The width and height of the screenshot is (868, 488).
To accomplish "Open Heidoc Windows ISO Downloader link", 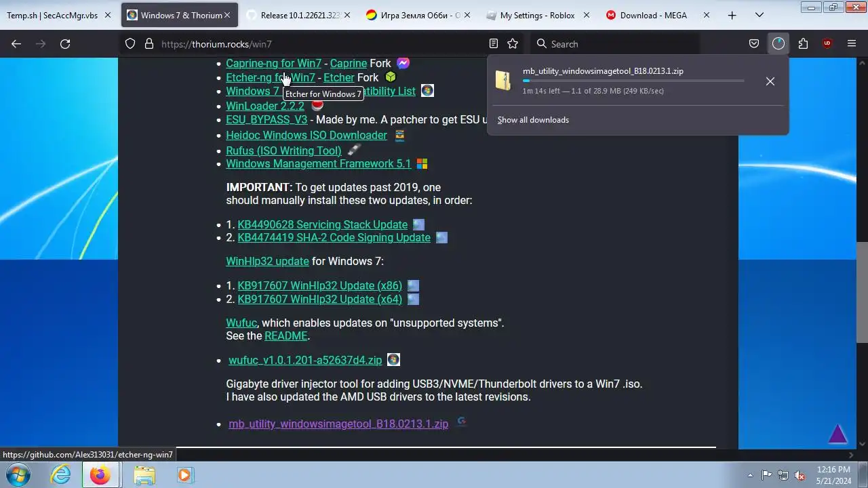I will coord(307,135).
